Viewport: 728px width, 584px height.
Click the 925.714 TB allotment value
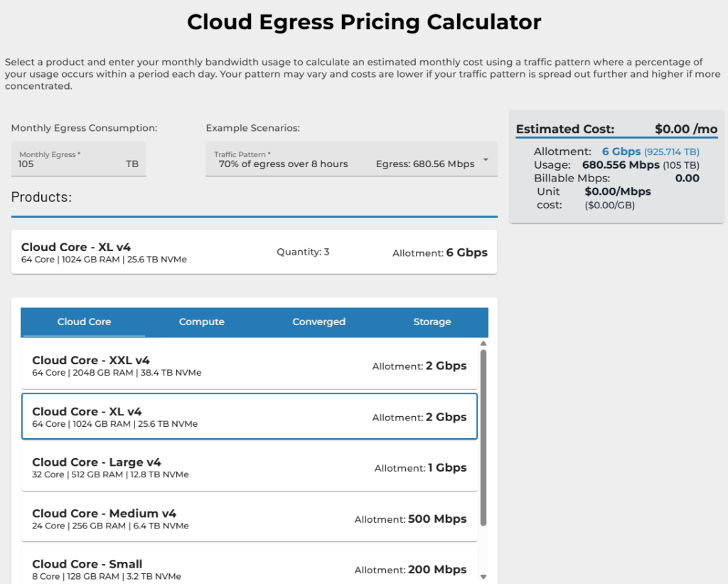point(672,152)
